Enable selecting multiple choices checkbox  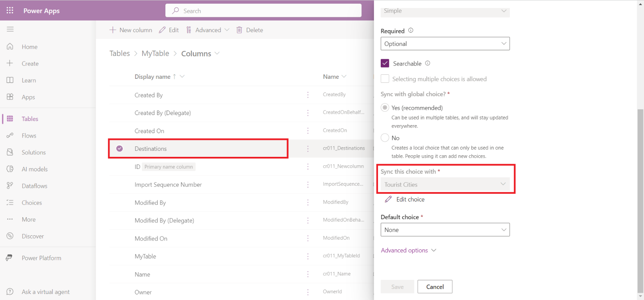[x=385, y=79]
